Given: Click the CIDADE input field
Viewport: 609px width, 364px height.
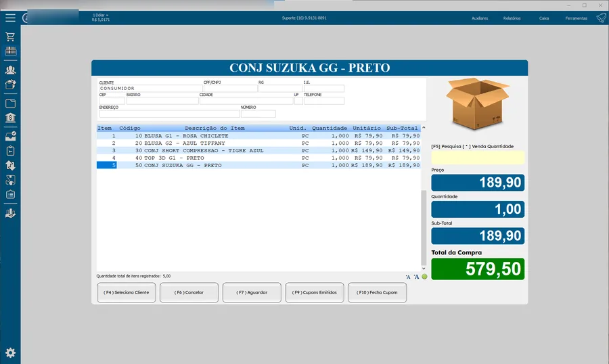Looking at the screenshot, I should pyautogui.click(x=246, y=101).
